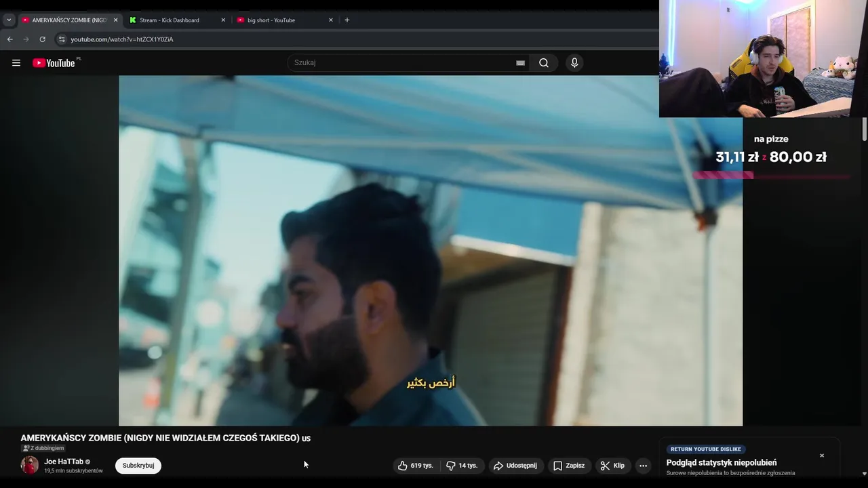
Task: Click the Subskrybuj subscribe button
Action: 138,466
